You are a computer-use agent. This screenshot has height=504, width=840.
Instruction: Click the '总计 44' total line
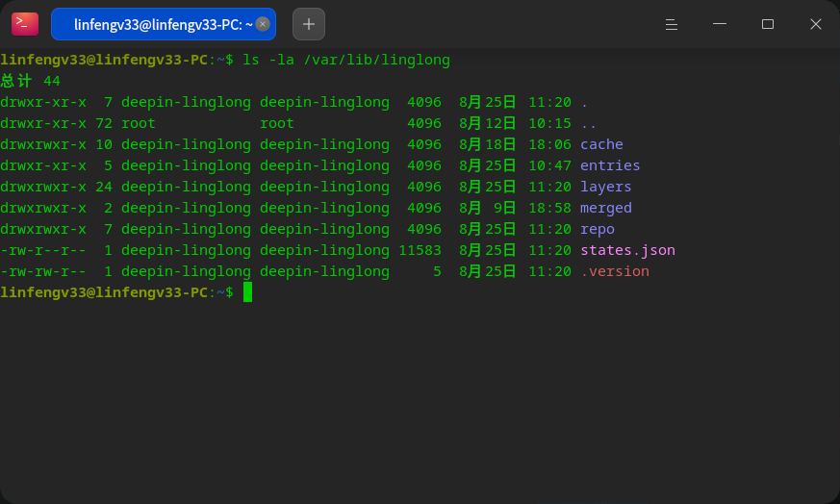pos(31,81)
